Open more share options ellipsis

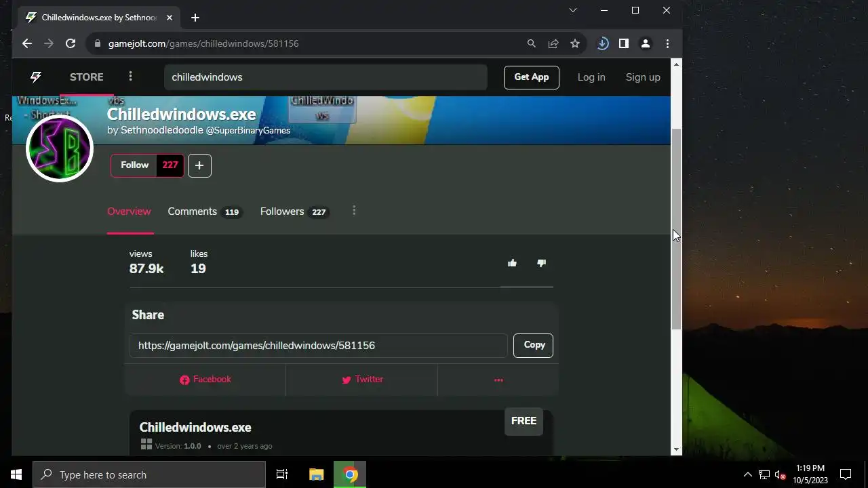pyautogui.click(x=498, y=380)
